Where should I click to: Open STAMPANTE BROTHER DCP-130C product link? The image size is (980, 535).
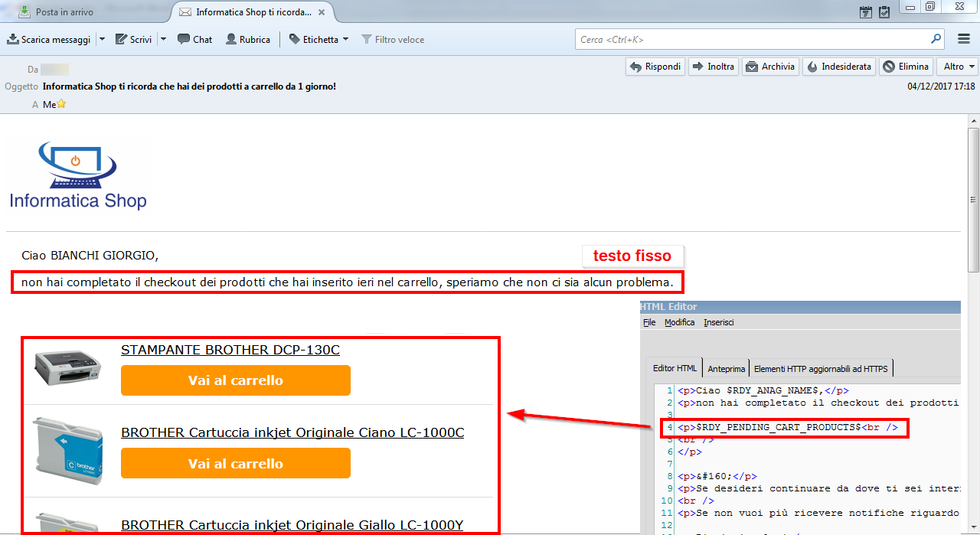[230, 350]
